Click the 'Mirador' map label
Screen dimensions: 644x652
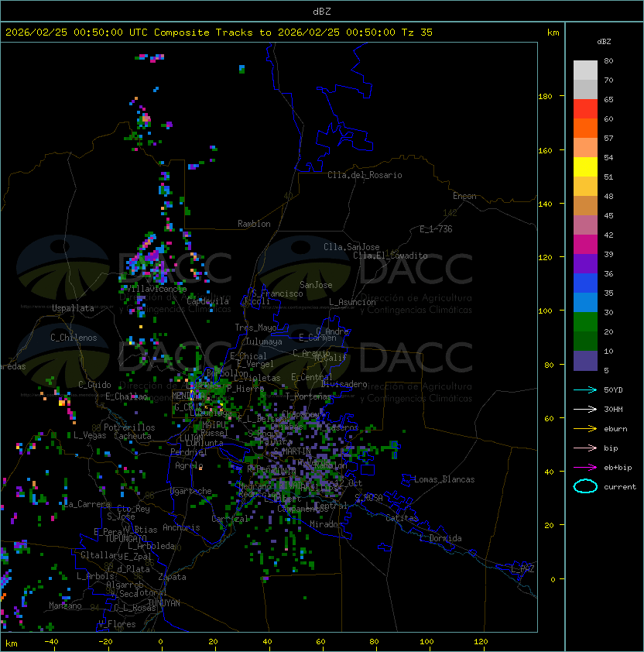(x=327, y=524)
